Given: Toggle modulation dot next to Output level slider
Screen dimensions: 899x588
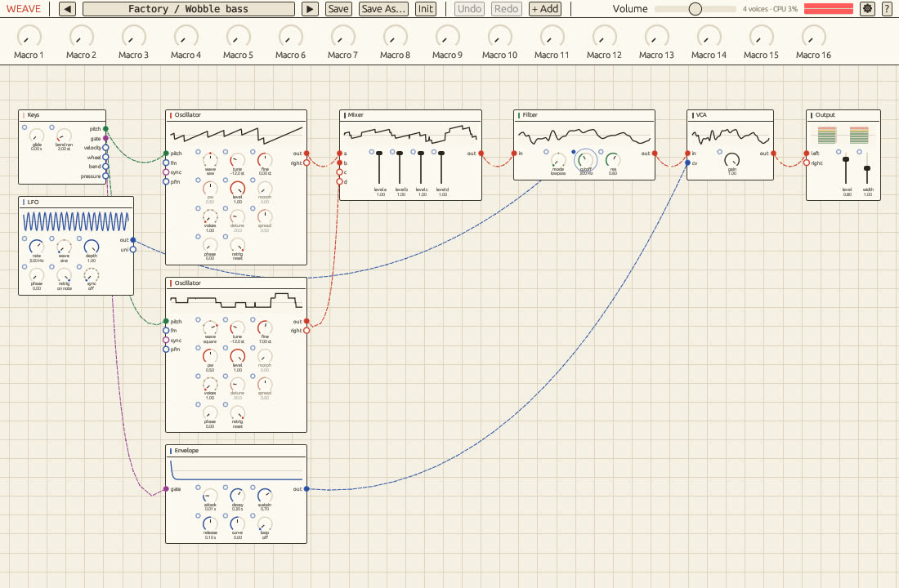Looking at the screenshot, I should coord(839,152).
